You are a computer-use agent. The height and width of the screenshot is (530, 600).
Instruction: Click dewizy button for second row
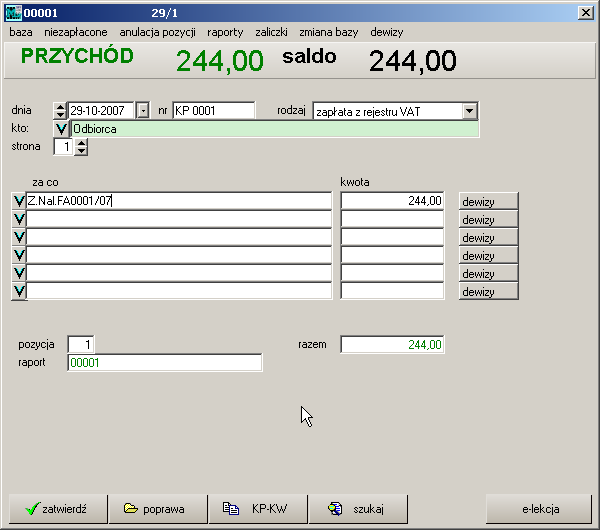pyautogui.click(x=489, y=219)
